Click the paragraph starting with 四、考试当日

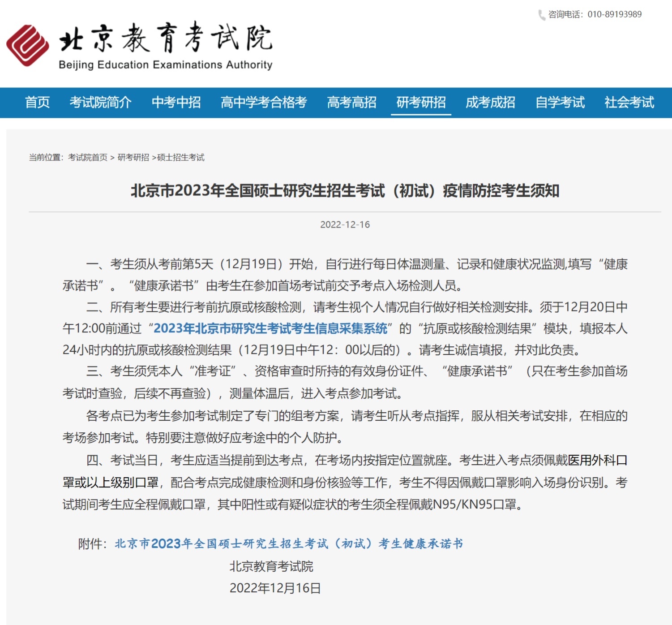coord(345,483)
